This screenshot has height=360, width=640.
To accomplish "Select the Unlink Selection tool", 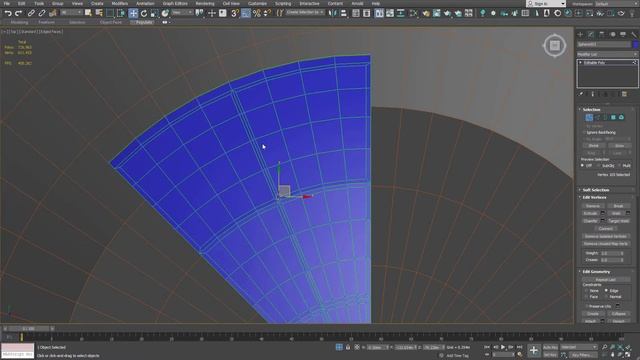I will (x=42, y=13).
